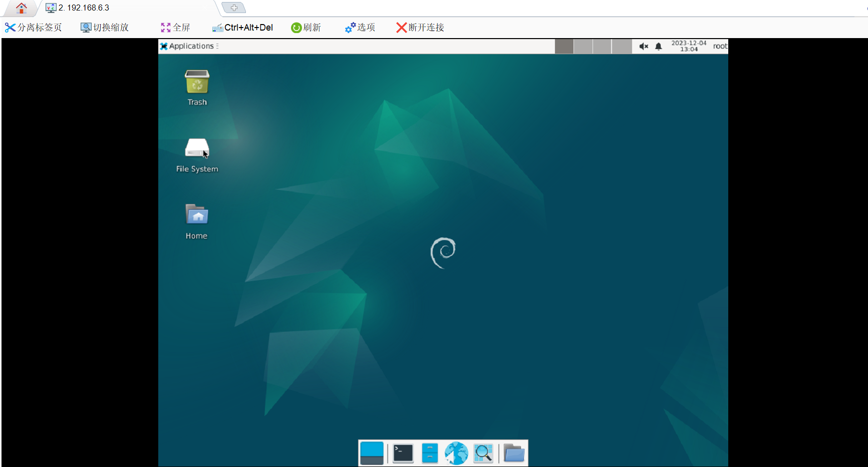Screen dimensions: 868x467
Task: Open the root user menu in the panel
Action: [x=720, y=46]
